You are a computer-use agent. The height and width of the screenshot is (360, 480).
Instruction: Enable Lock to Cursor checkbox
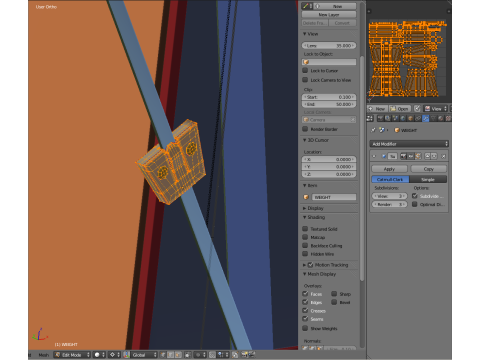(x=305, y=70)
